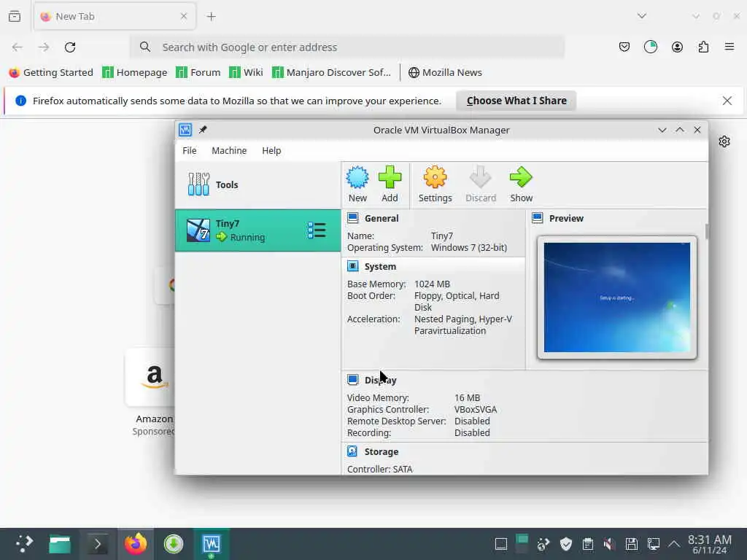This screenshot has width=747, height=560.
Task: Expand hidden system tray icons arrow
Action: click(x=673, y=543)
